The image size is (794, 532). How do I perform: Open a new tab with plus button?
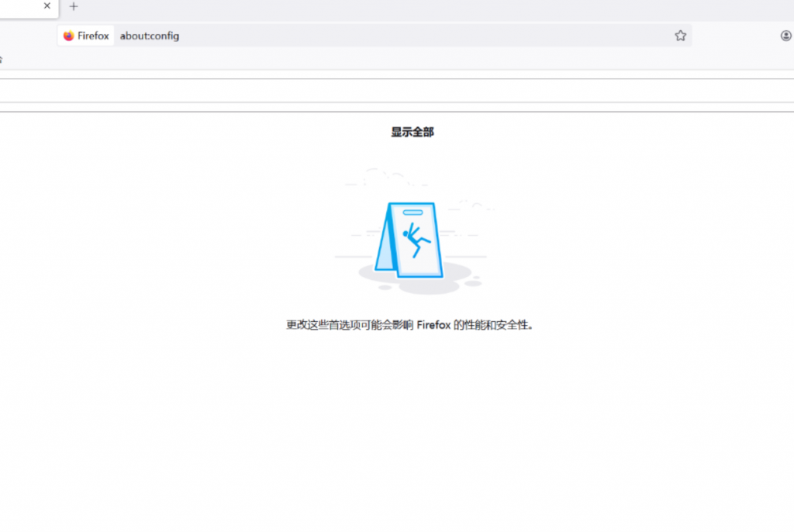[74, 6]
